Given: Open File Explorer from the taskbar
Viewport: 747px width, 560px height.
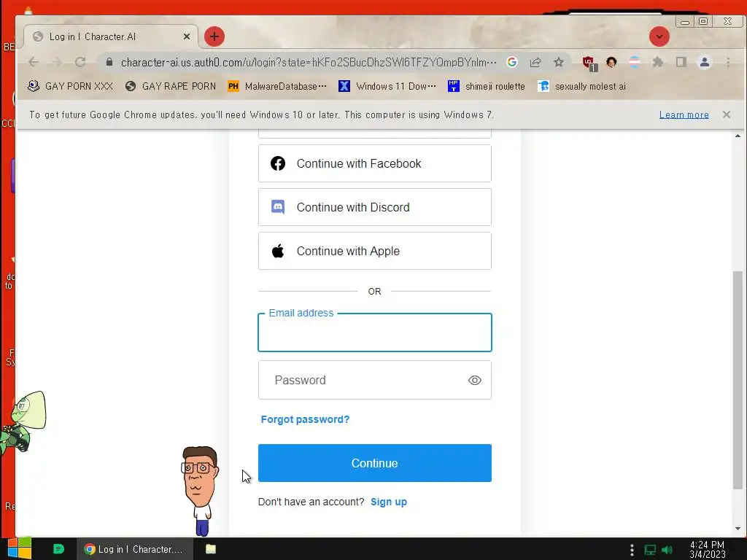Looking at the screenshot, I should 211,549.
